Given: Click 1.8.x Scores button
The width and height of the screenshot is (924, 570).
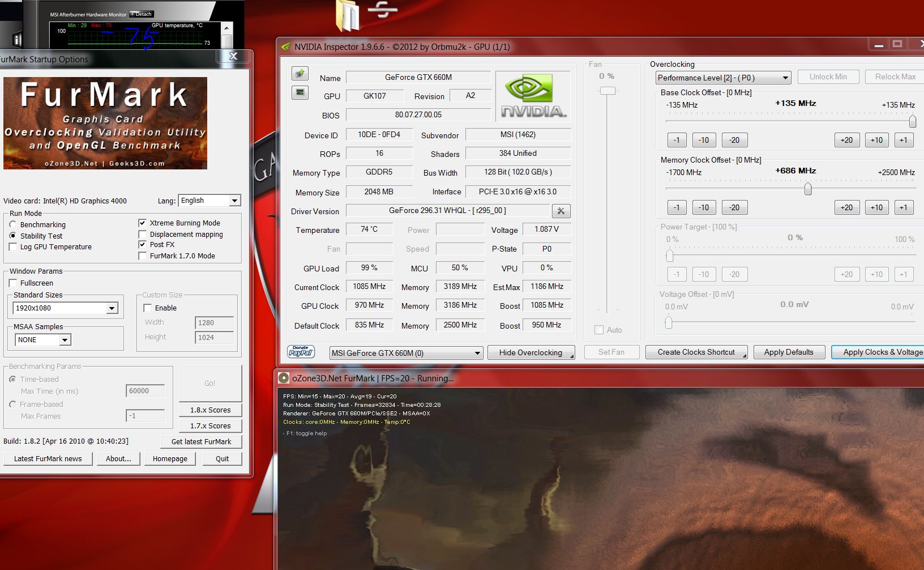Looking at the screenshot, I should 211,410.
